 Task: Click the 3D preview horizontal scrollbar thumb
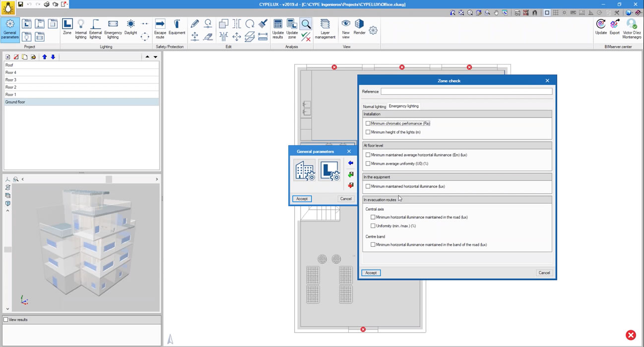pos(109,179)
